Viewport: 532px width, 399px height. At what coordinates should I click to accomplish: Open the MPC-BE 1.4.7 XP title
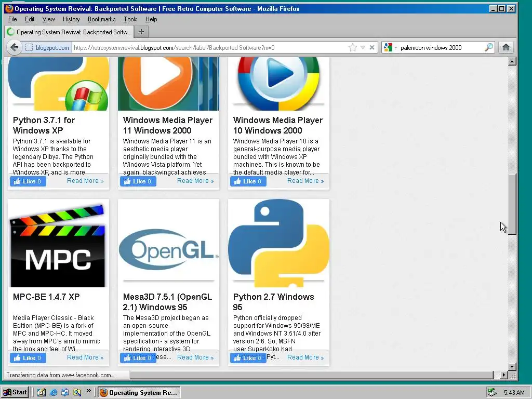pos(46,297)
